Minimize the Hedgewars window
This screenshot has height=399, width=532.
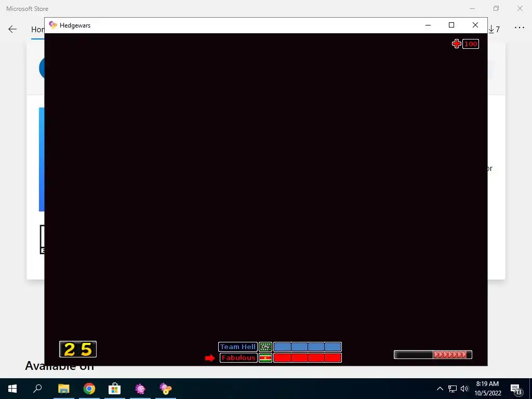428,25
